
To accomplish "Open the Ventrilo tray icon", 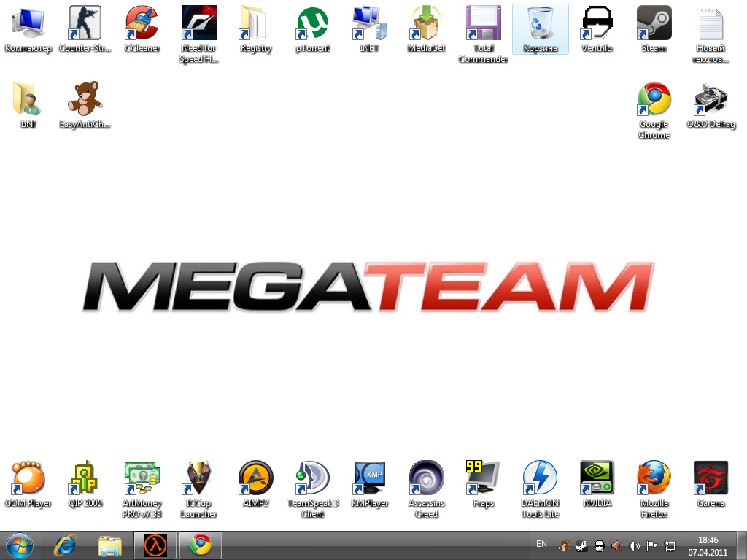I will (600, 545).
